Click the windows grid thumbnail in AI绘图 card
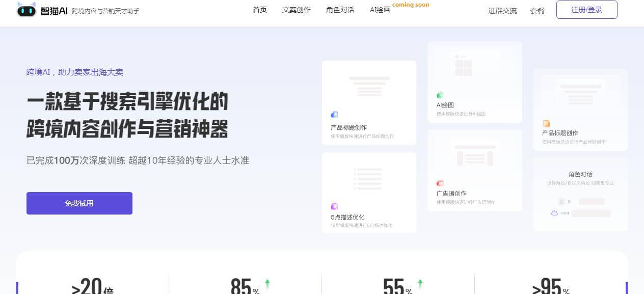Viewport: 644px width, 294px height. (464, 65)
